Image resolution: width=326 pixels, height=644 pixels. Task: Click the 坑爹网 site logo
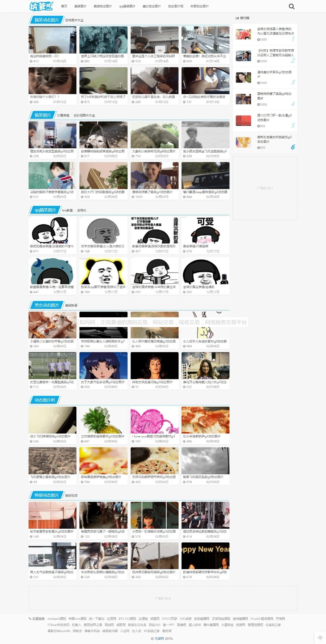coord(41,6)
